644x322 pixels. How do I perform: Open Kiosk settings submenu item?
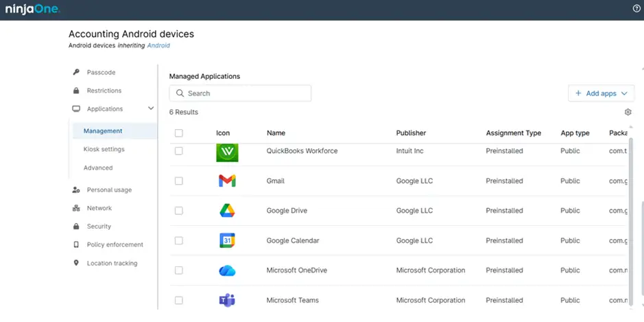click(104, 149)
